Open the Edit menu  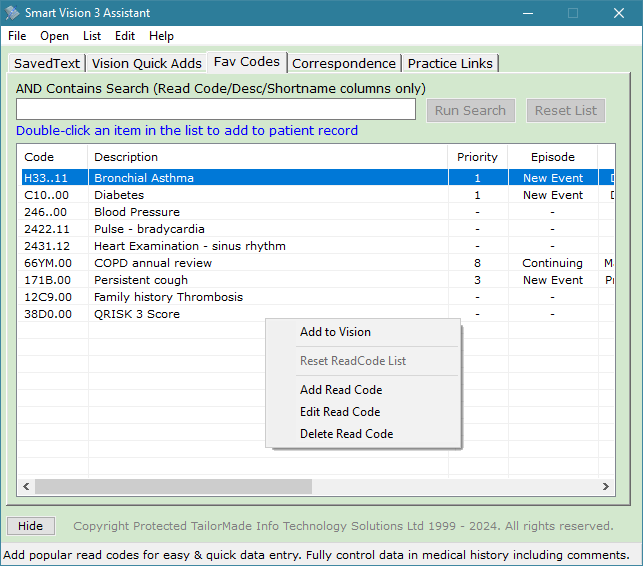(x=125, y=36)
